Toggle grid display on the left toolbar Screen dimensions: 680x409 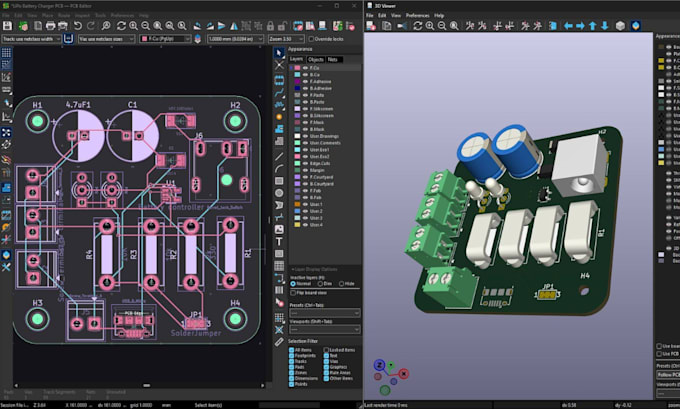6,53
